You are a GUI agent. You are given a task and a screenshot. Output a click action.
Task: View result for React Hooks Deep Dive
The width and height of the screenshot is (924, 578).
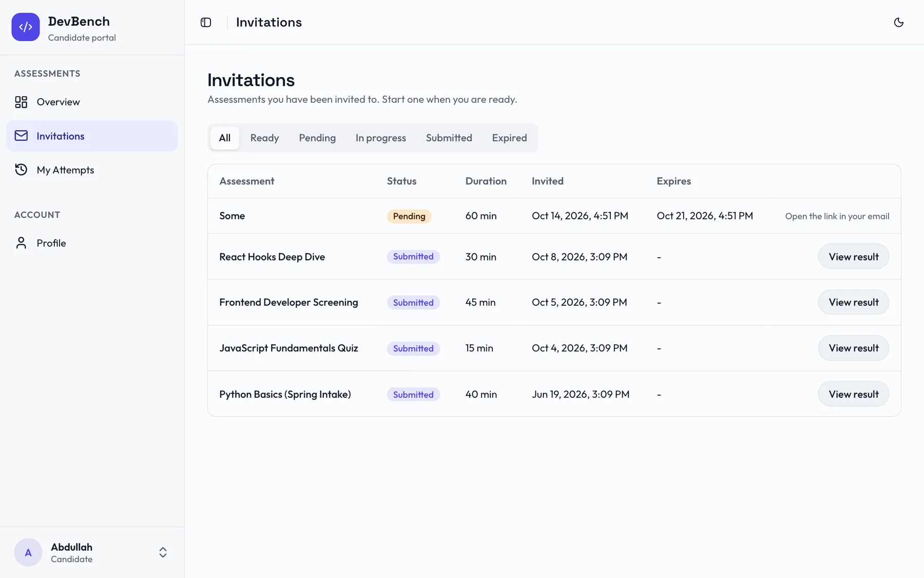(x=853, y=256)
